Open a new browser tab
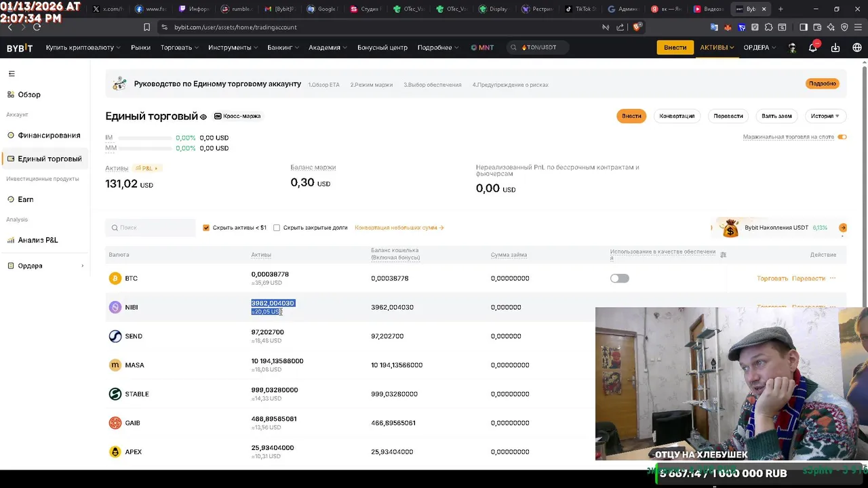The height and width of the screenshot is (488, 868). (x=781, y=9)
